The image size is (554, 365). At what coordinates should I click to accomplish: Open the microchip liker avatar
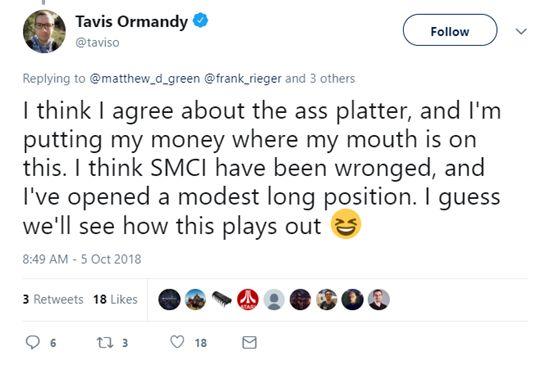(222, 300)
